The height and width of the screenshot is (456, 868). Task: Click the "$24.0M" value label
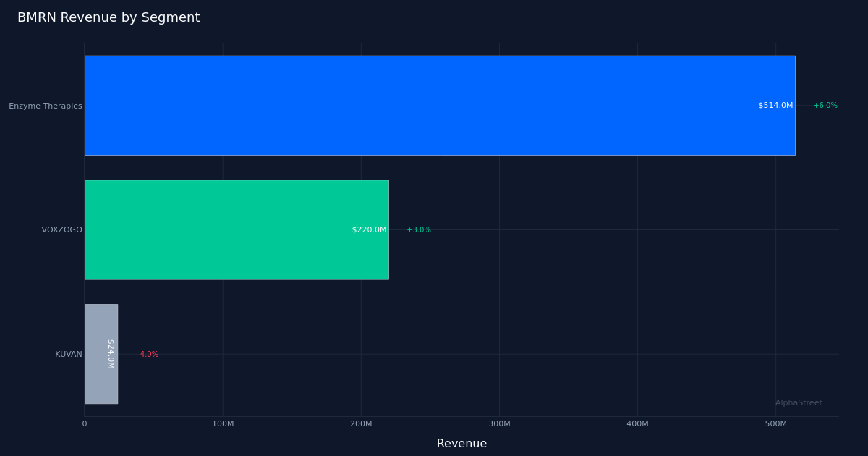coord(110,354)
